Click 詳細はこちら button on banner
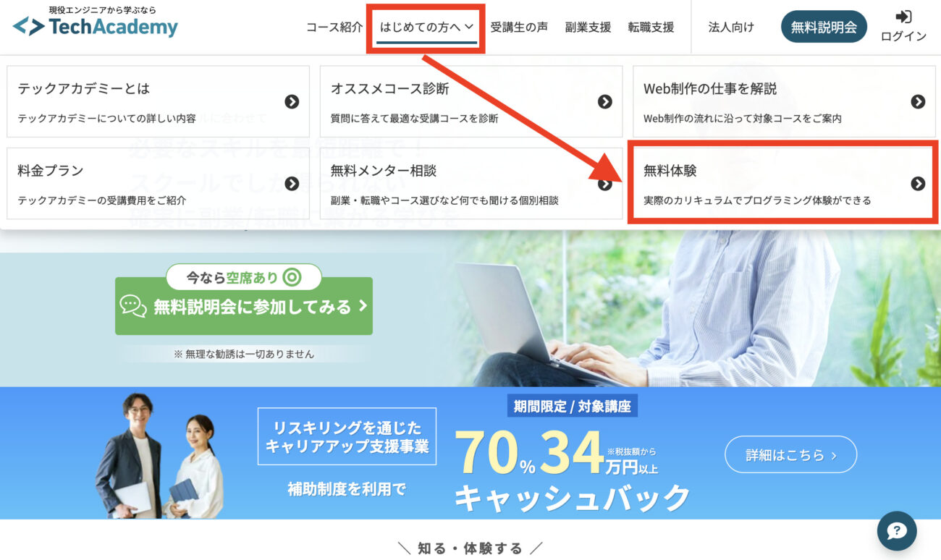 click(x=790, y=455)
